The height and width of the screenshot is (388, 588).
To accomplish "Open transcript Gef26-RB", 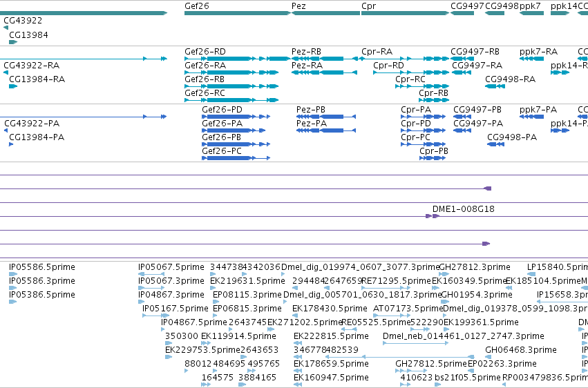I will (205, 79).
